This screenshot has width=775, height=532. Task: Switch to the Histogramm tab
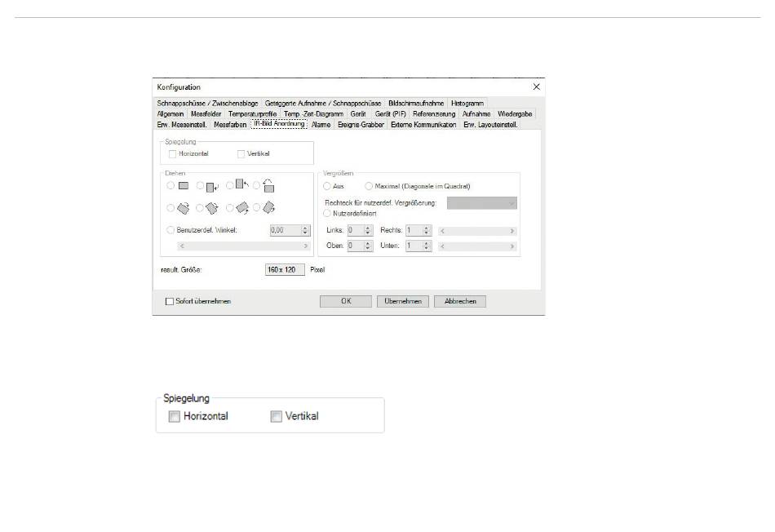467,104
